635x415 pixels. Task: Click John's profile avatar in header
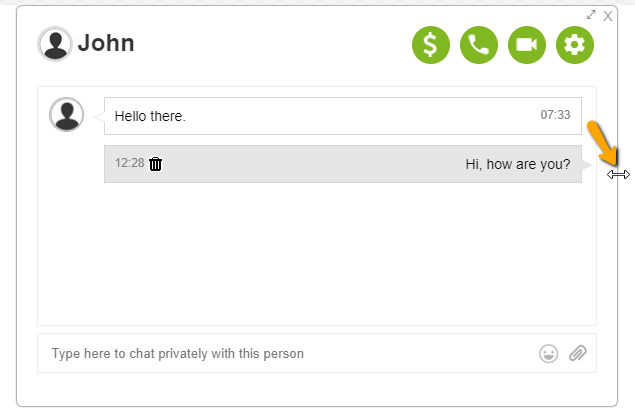click(x=54, y=44)
